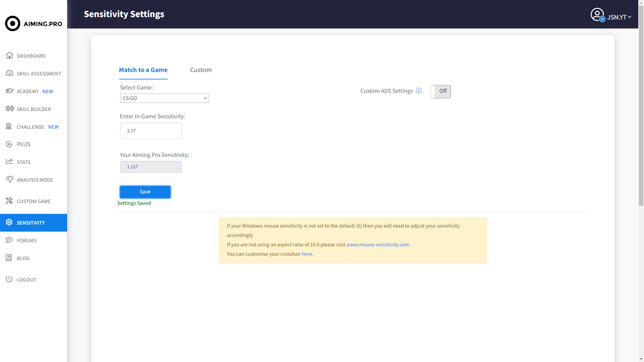Screen dimensions: 644x362
Task: Toggle the Custom ADS Settings switch
Action: pyautogui.click(x=440, y=92)
